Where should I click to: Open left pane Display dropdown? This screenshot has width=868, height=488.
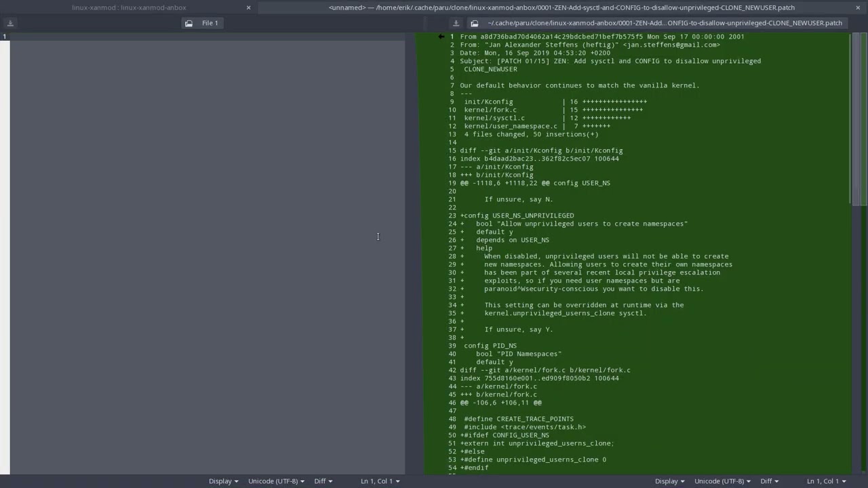tap(223, 481)
